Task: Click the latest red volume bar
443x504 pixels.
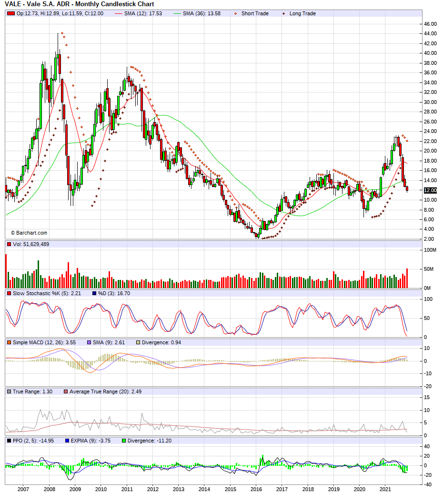Action: (x=407, y=278)
